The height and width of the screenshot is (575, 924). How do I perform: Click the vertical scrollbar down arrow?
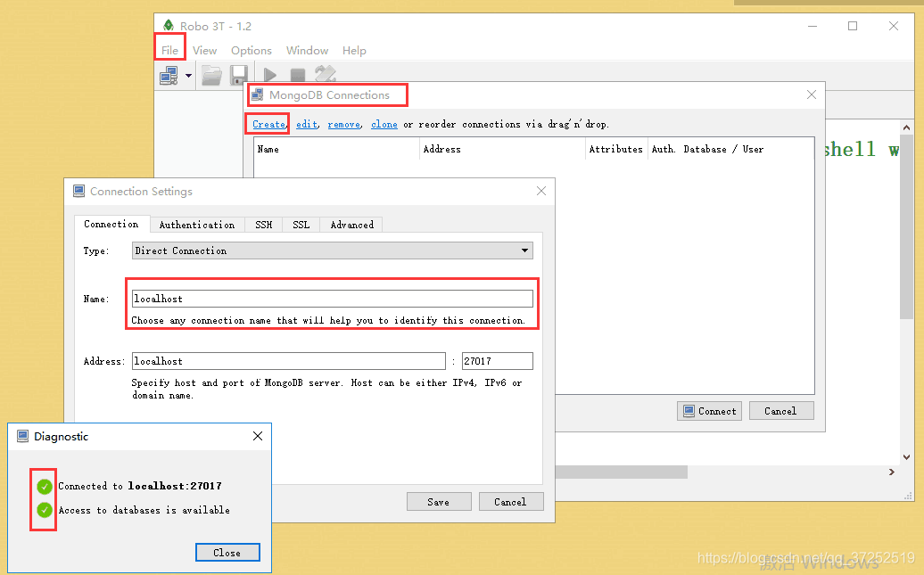click(x=906, y=457)
